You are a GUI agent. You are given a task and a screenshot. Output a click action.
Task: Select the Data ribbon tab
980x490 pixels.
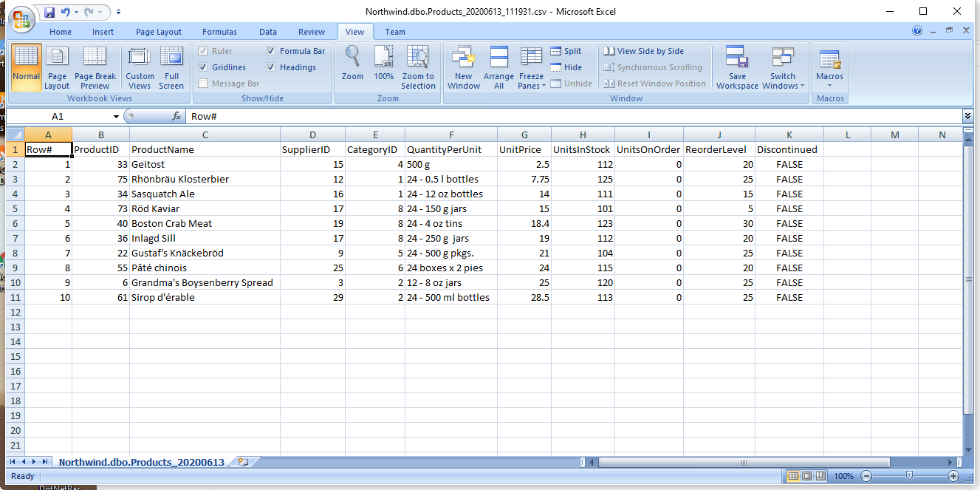coord(268,32)
